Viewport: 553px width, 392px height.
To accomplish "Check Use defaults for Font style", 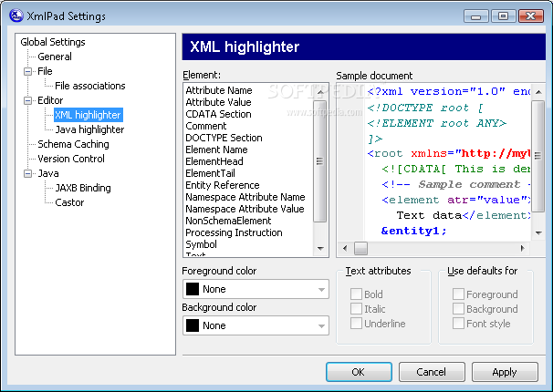I will pyautogui.click(x=458, y=324).
